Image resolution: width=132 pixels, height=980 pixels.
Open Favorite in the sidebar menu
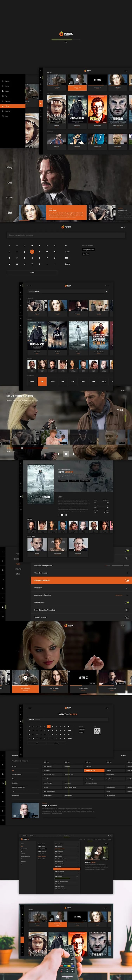8,101
